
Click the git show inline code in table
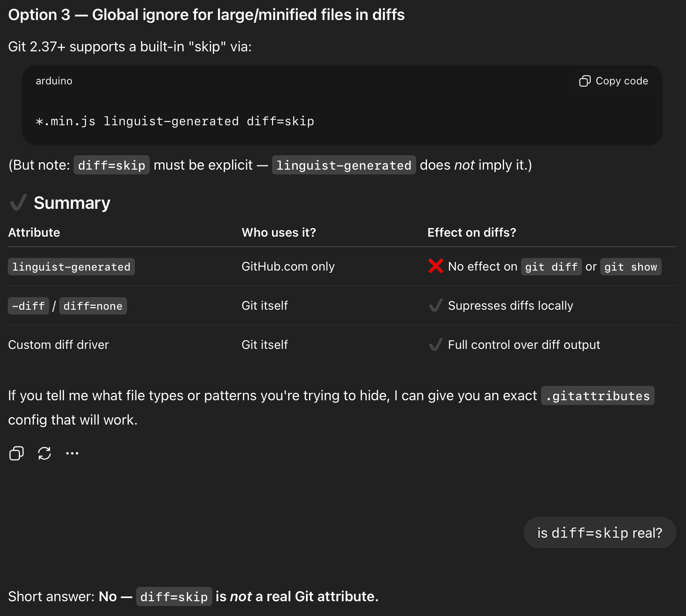630,267
